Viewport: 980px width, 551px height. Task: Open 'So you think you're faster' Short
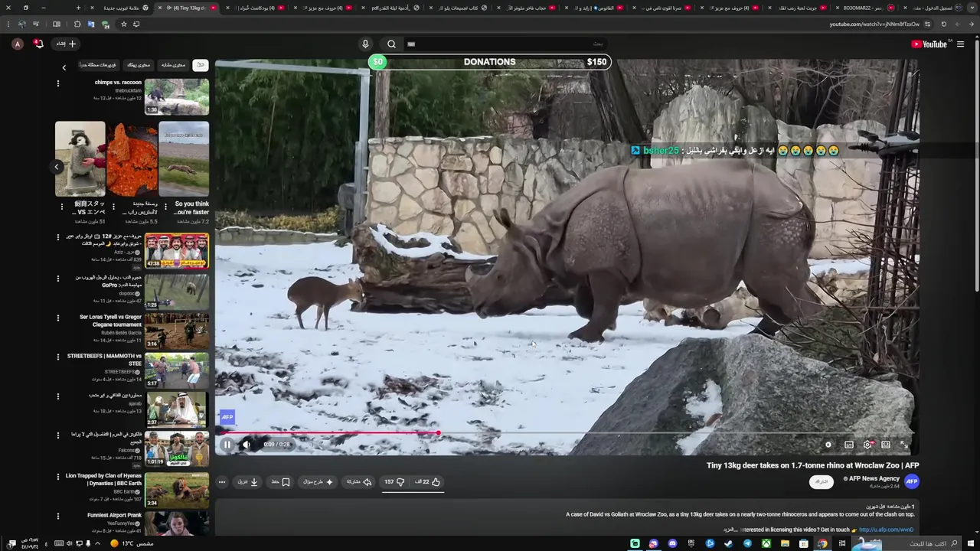(x=184, y=158)
